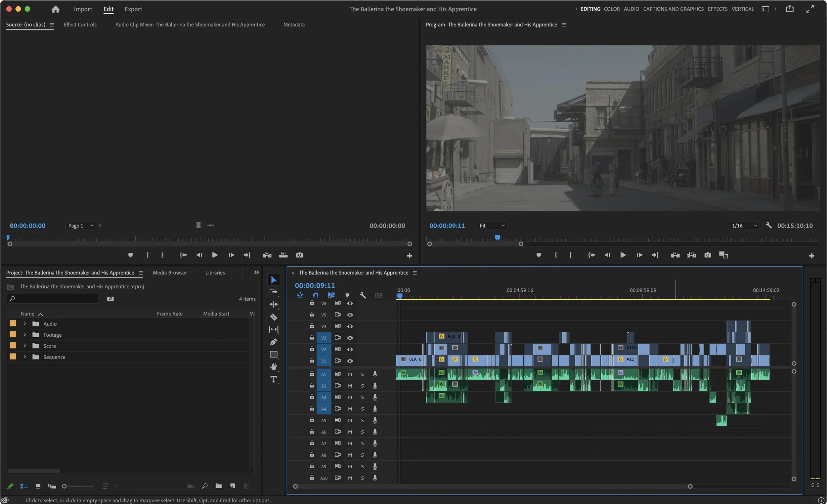Click Export in top header
827x504 pixels.
tap(133, 9)
